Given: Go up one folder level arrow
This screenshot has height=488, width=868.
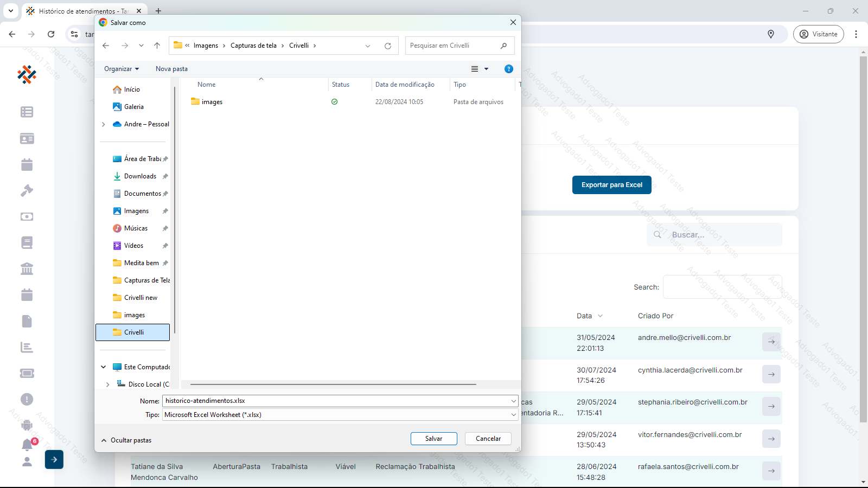Looking at the screenshot, I should [157, 46].
